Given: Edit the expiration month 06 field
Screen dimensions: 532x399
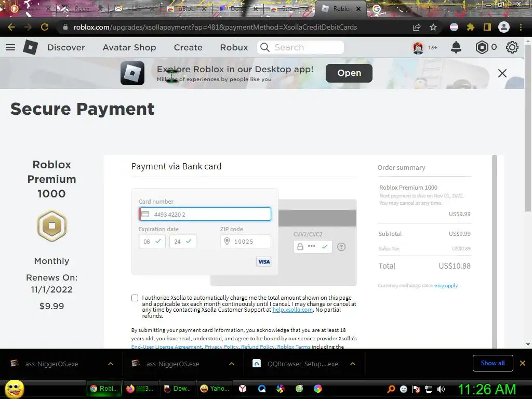Looking at the screenshot, I should click(x=152, y=242).
